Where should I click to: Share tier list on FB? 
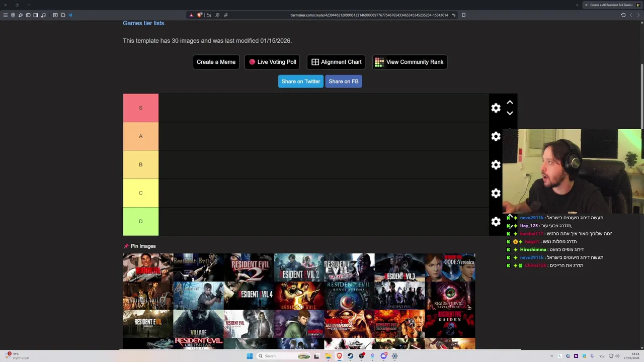coord(344,81)
